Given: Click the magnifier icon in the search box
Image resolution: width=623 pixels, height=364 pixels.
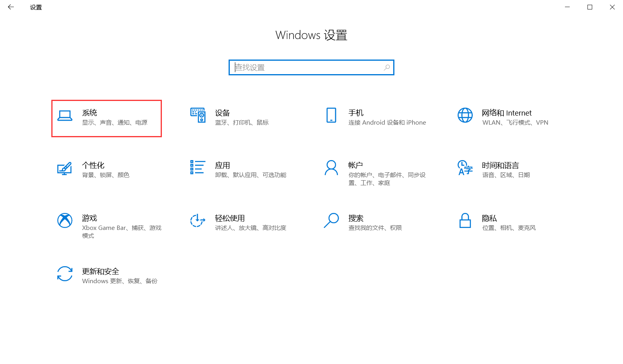Looking at the screenshot, I should (387, 67).
